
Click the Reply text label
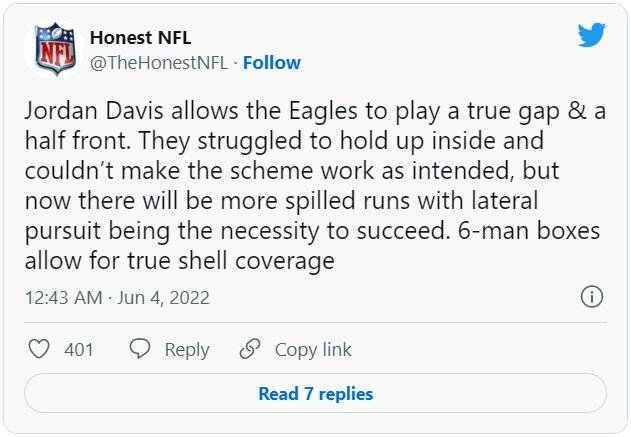click(187, 349)
